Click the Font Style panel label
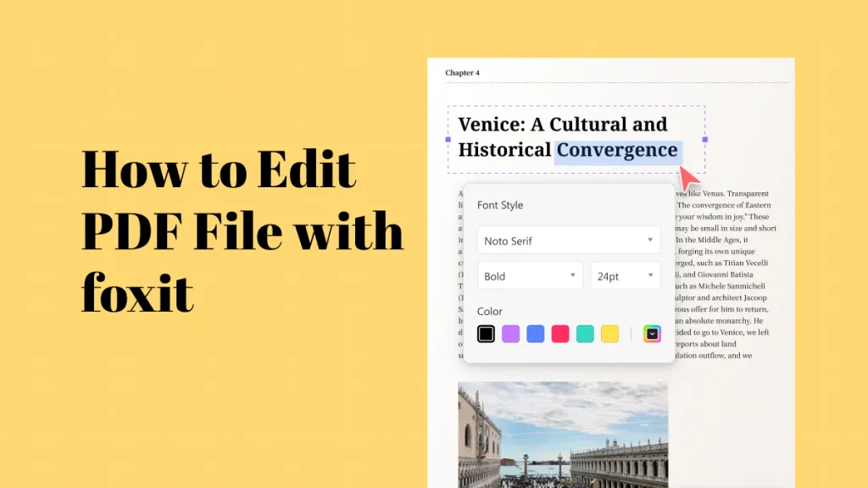Screen dimensions: 868x488 (500, 205)
